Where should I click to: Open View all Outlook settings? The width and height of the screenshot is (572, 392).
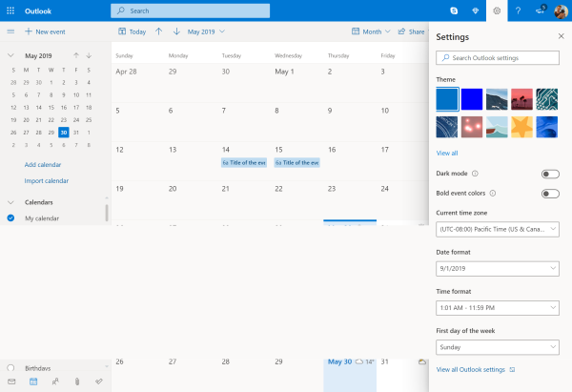point(471,369)
